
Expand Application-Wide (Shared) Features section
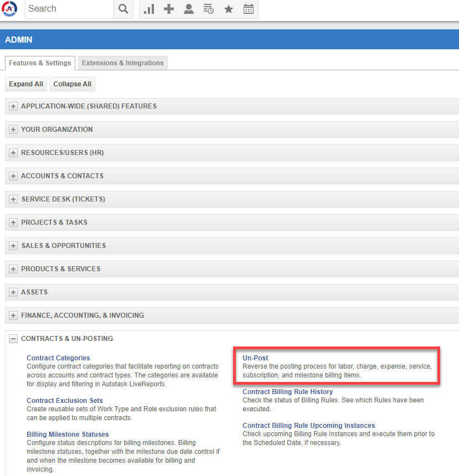click(14, 106)
